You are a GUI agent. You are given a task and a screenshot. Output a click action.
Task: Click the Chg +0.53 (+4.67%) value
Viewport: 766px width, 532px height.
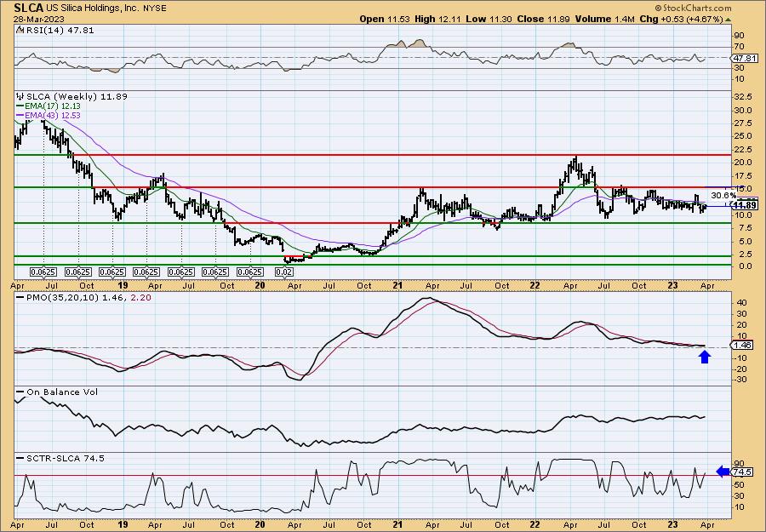pos(681,19)
